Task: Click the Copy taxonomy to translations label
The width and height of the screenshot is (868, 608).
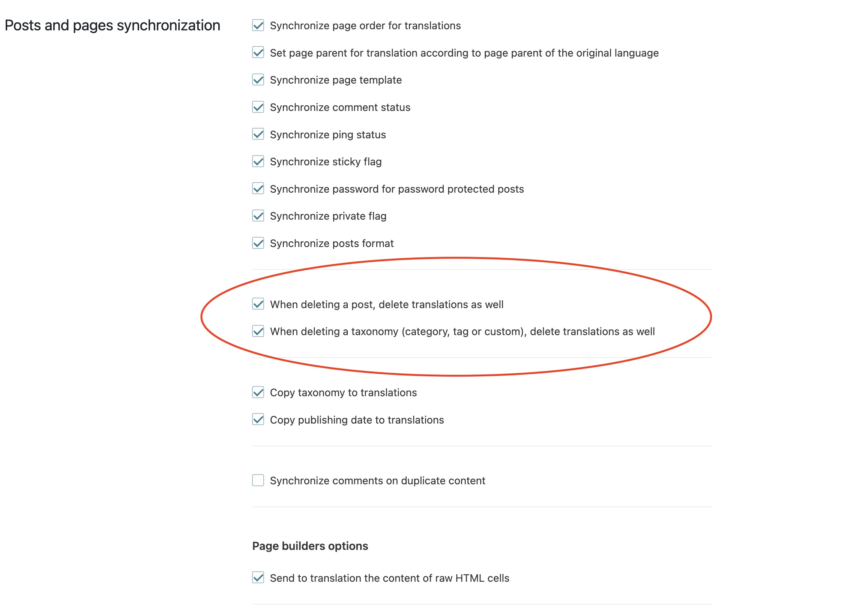Action: click(x=343, y=392)
